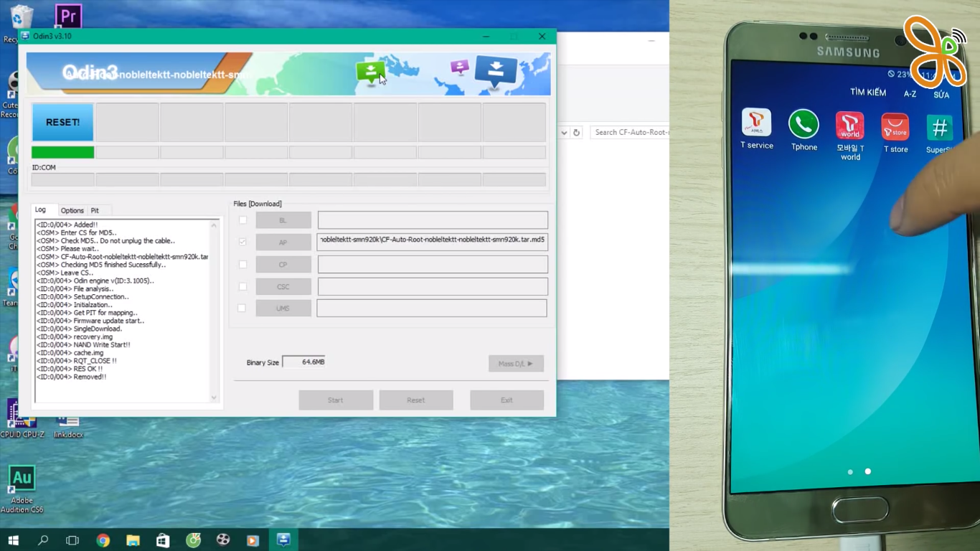
Task: Toggle the CP file checkbox
Action: 242,265
